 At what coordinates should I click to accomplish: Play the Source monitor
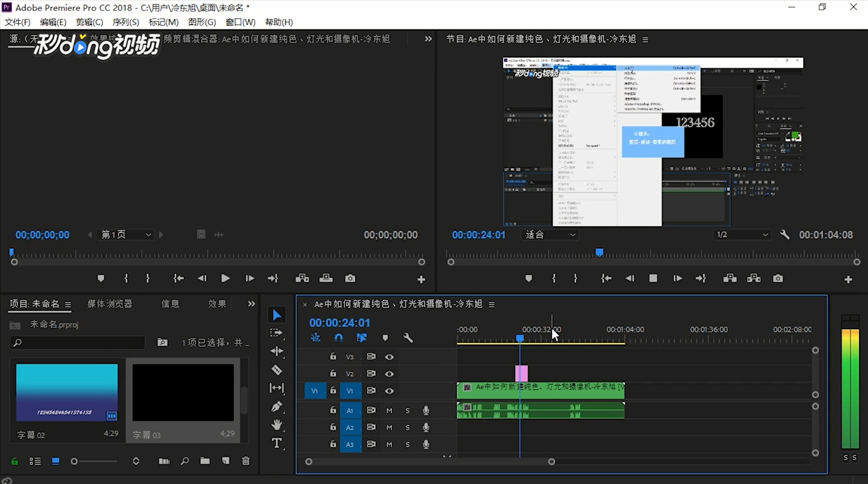coord(225,278)
